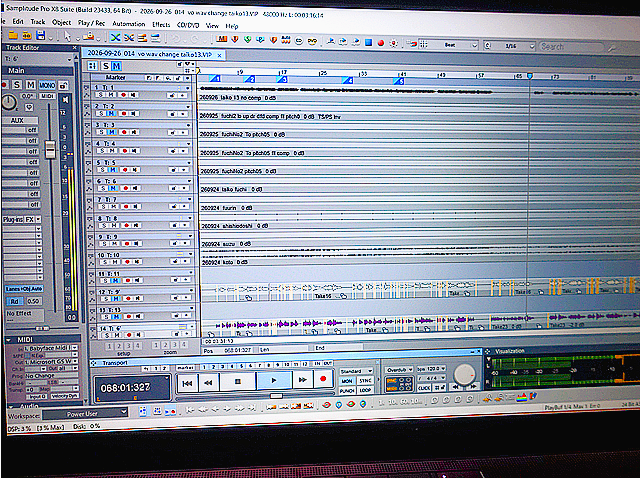Enable LOOP in the Transport panel

point(365,390)
